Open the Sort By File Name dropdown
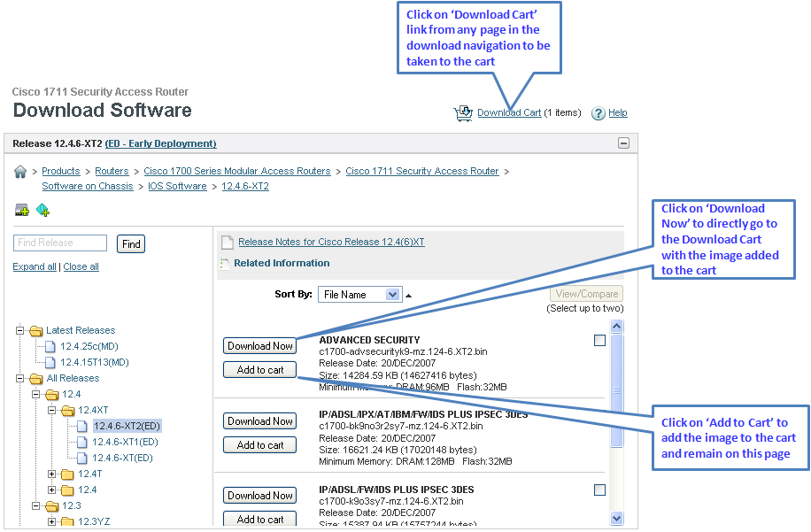The width and height of the screenshot is (811, 532). pyautogui.click(x=359, y=295)
